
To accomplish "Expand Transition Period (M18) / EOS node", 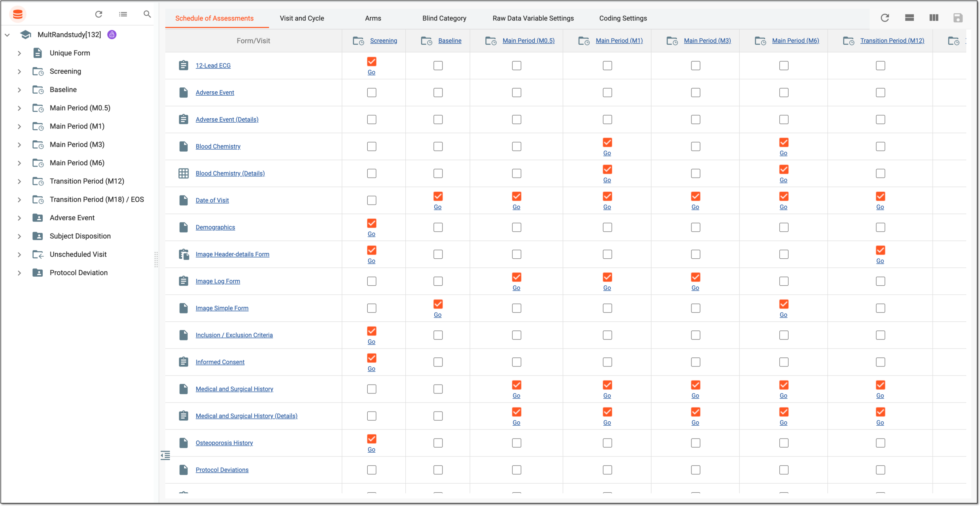I will (x=19, y=199).
